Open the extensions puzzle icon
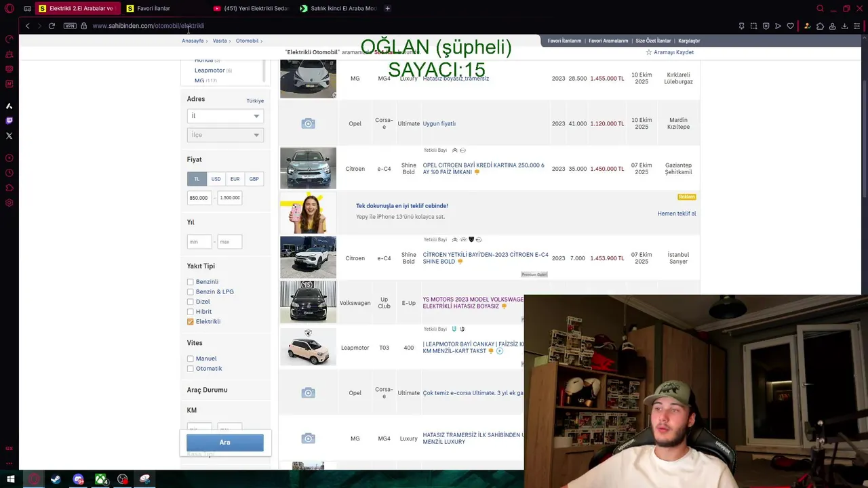This screenshot has width=868, height=488. [x=820, y=26]
